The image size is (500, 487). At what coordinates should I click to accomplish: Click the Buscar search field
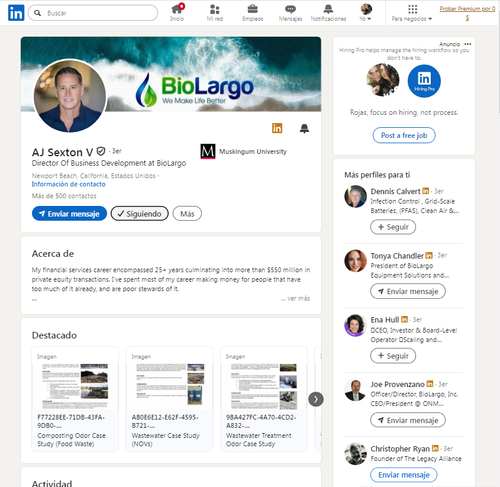(93, 13)
